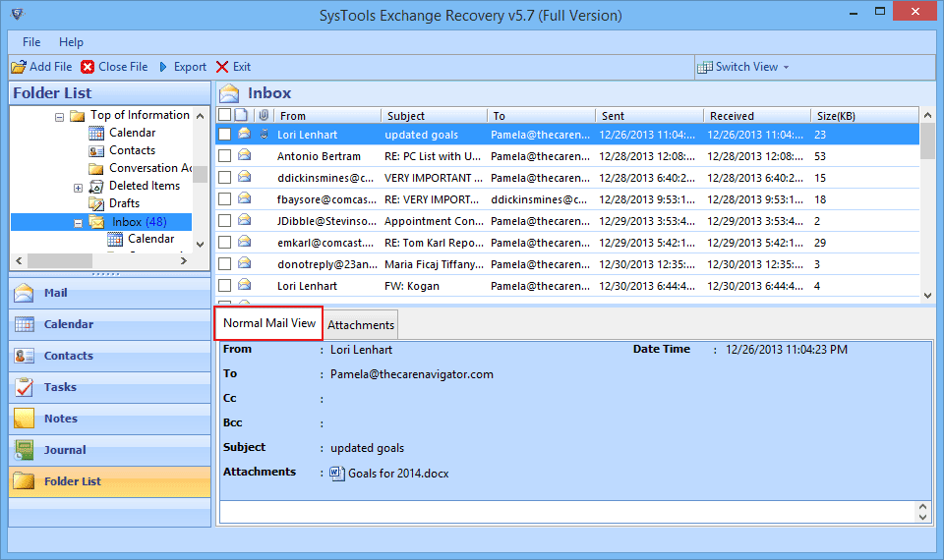Expand the Deleted Items folder
The width and height of the screenshot is (944, 560).
79,187
